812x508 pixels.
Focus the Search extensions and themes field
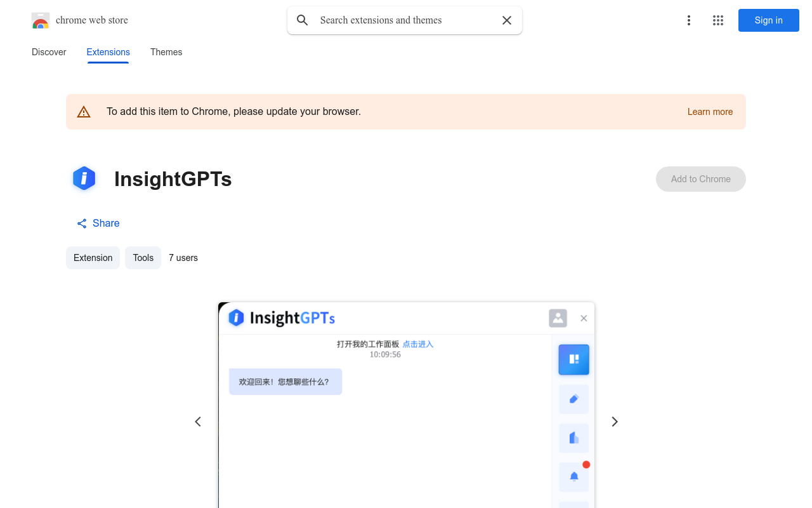point(406,20)
